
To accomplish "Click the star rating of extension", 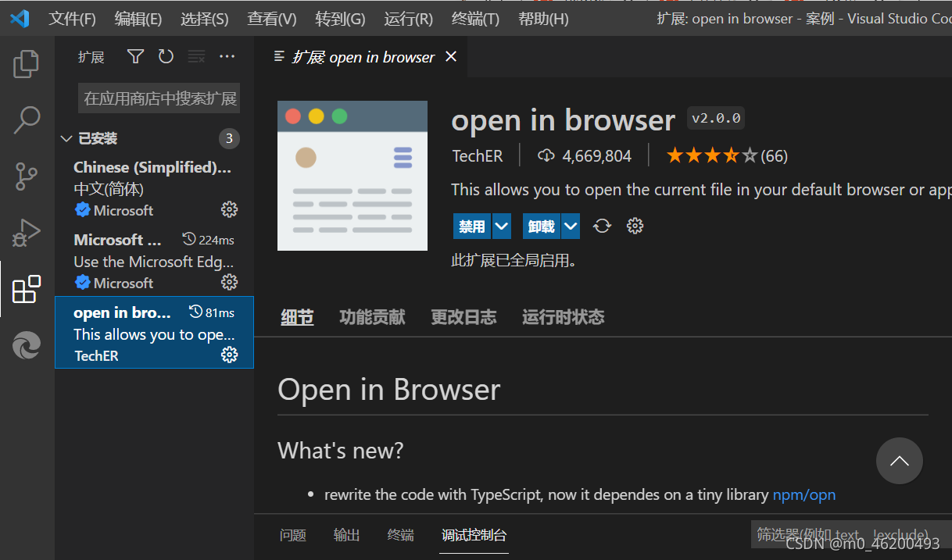I will (711, 156).
